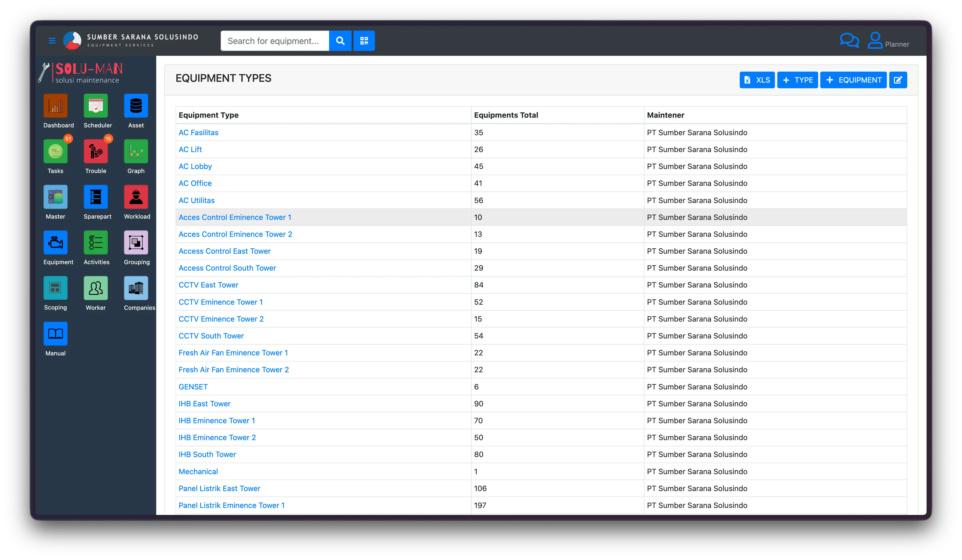Viewport: 962px width, 560px height.
Task: Open the Manual book icon
Action: pos(56,334)
